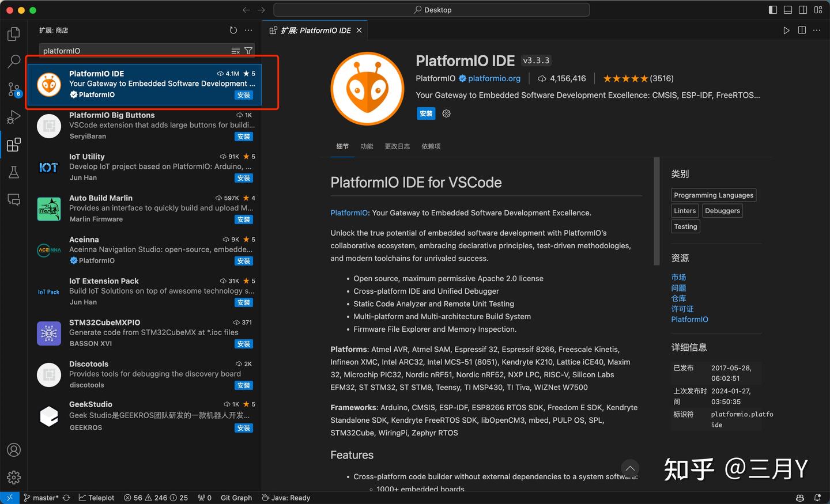Split the PlatformIO IDE editor
The image size is (830, 504).
click(x=802, y=30)
